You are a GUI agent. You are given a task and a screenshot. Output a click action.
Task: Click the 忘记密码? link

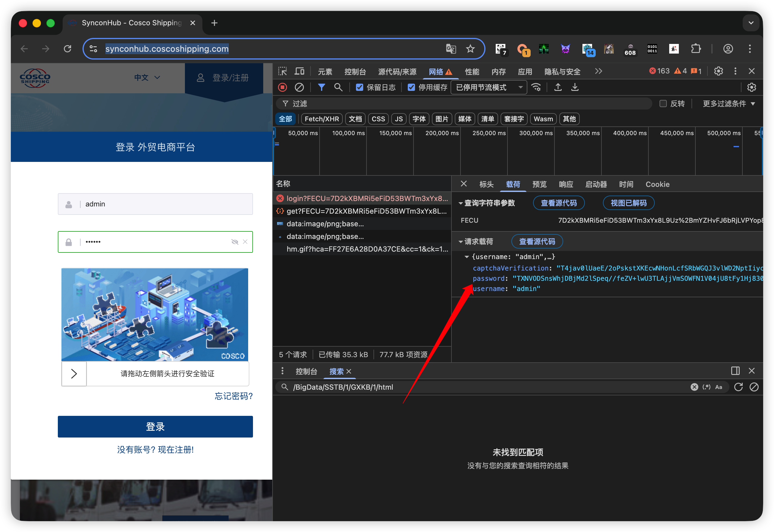coord(233,396)
